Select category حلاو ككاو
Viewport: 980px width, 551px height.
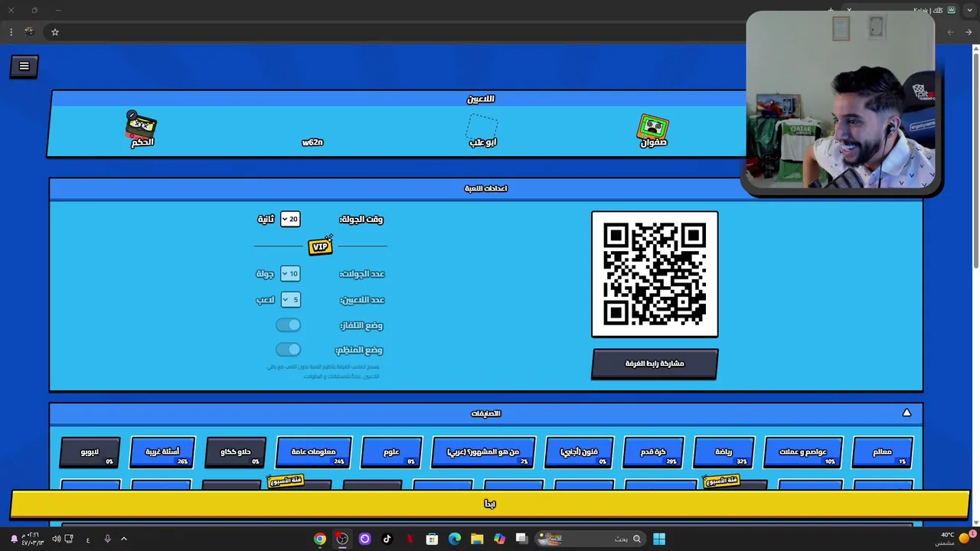click(236, 452)
